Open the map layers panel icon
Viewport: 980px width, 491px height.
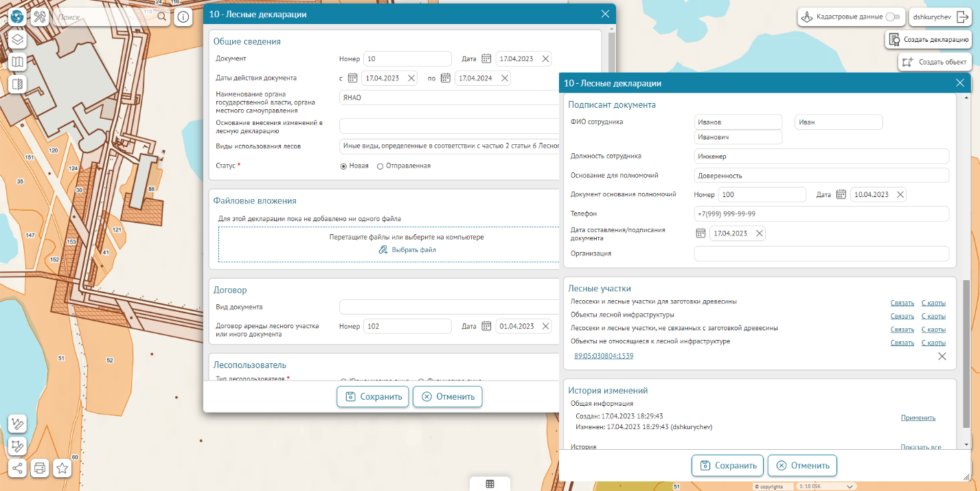[17, 40]
